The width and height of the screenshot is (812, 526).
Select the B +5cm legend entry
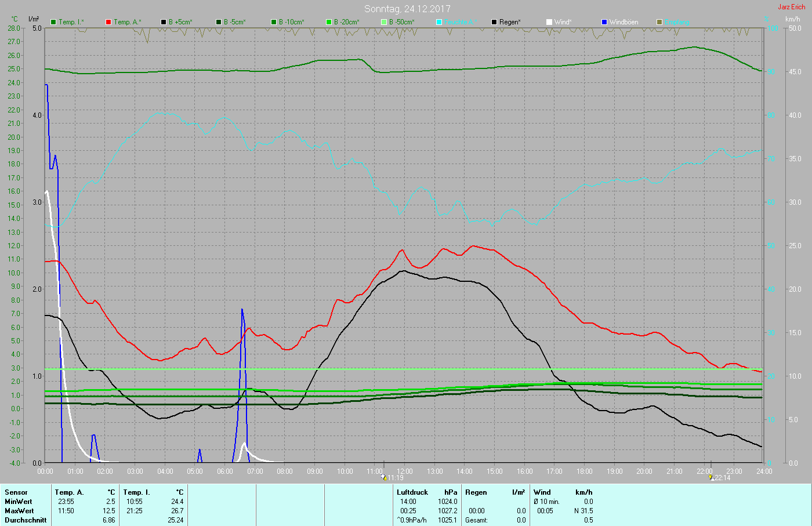click(164, 22)
